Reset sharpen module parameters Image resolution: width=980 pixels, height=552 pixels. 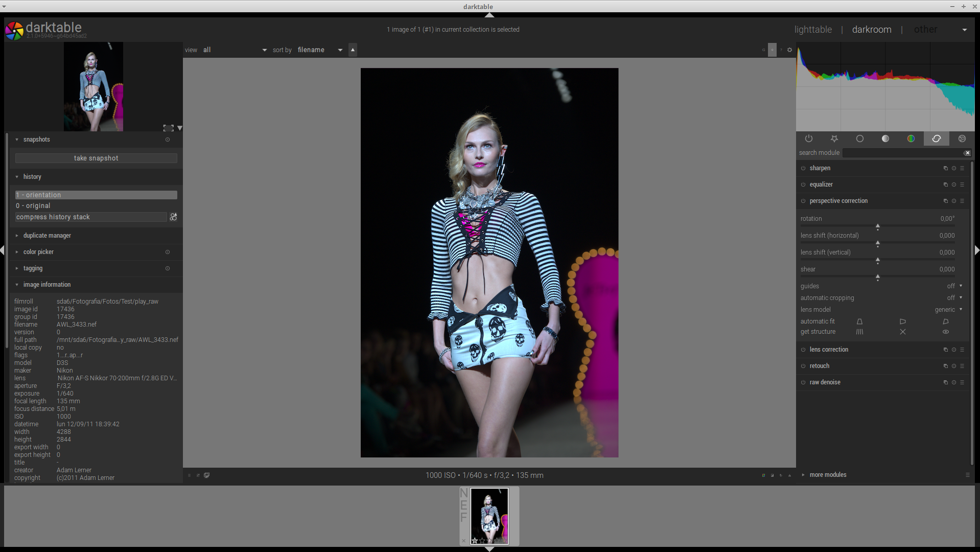(x=953, y=168)
